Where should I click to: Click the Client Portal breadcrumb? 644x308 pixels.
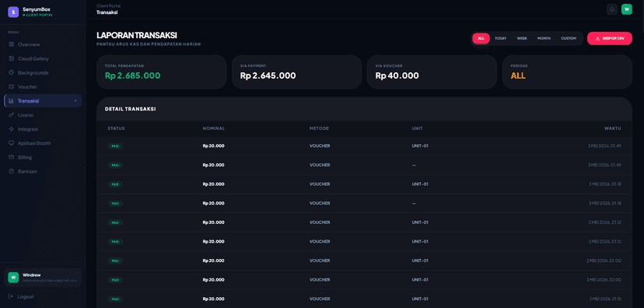[x=108, y=5]
